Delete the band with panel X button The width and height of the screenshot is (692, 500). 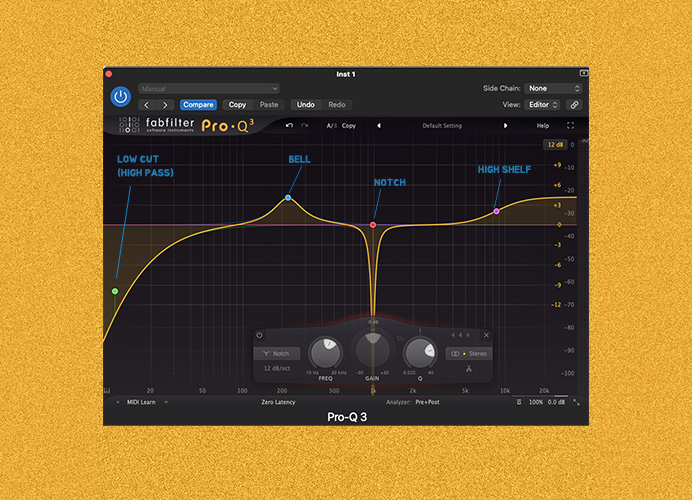click(x=486, y=335)
